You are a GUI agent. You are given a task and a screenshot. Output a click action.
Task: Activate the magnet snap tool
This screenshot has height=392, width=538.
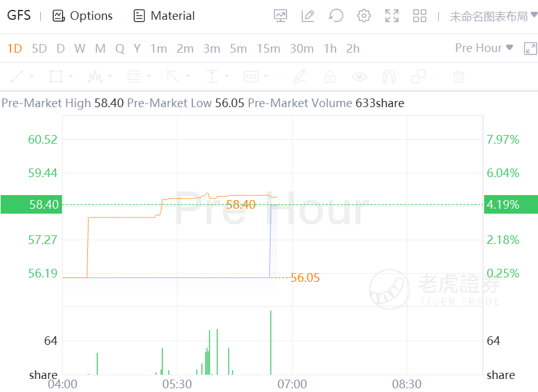tap(389, 77)
